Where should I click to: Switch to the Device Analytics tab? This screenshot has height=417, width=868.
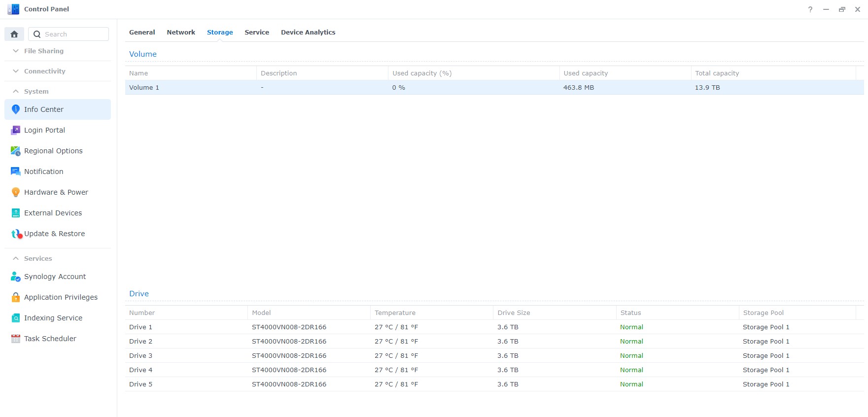click(308, 32)
